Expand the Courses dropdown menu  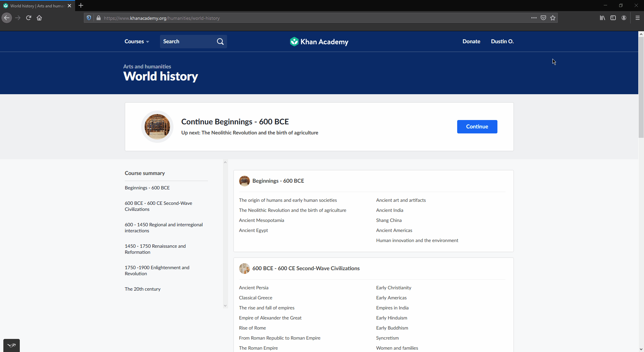[137, 42]
